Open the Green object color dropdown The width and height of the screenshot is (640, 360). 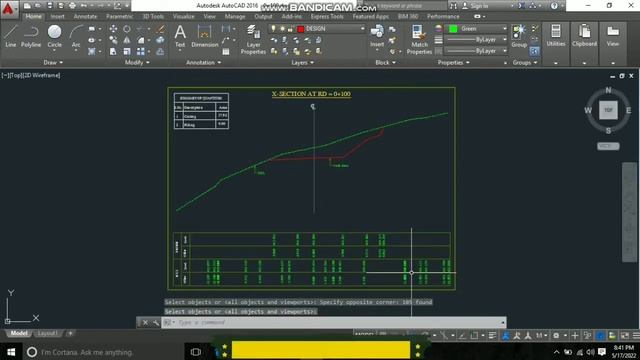[x=504, y=29]
